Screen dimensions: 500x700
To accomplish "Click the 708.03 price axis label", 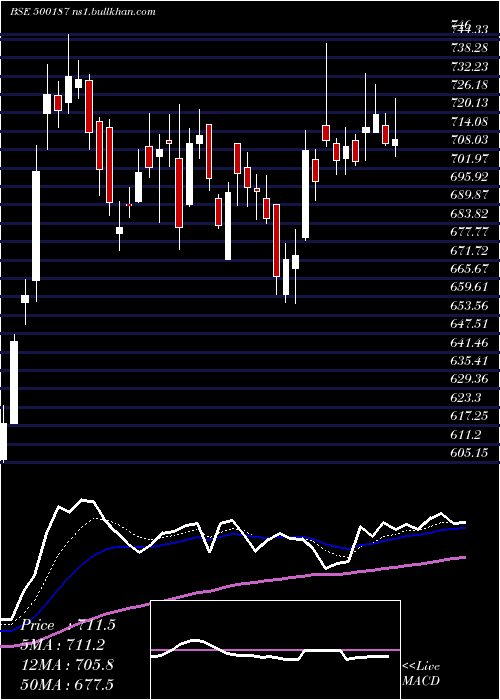I will [x=470, y=140].
